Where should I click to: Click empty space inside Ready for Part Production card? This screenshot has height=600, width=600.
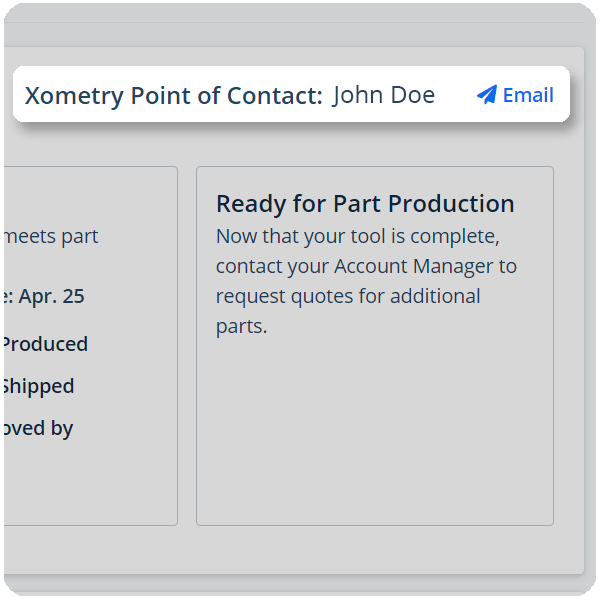[374, 430]
